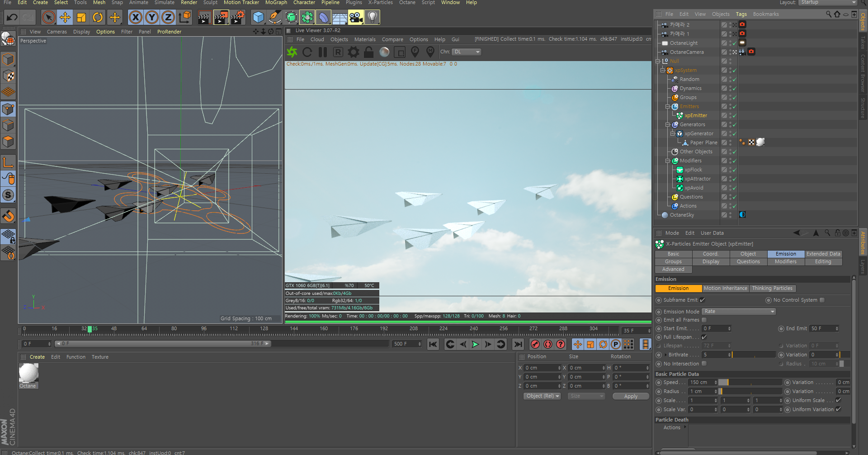Play the animation forward
Viewport: 868px width, 455px height.
point(475,345)
